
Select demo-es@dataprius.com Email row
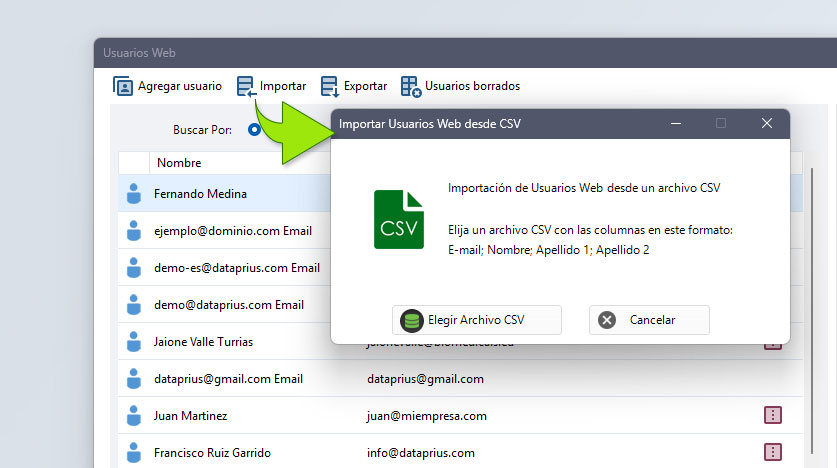[224, 268]
